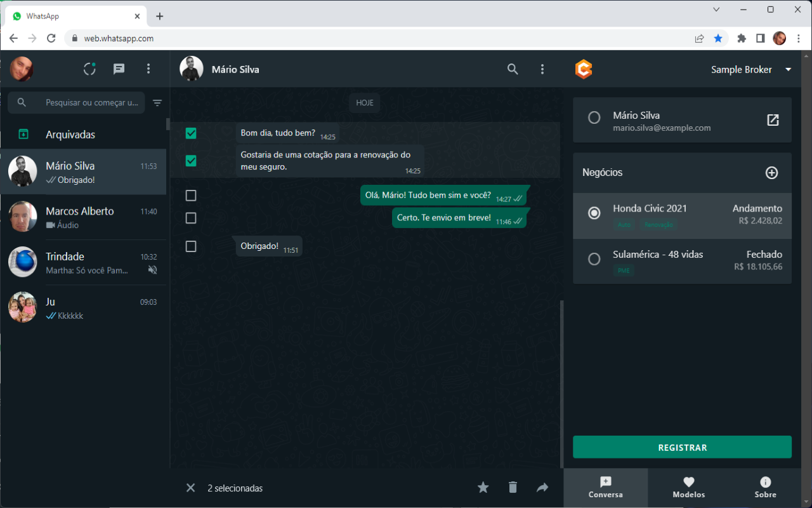This screenshot has width=812, height=508.
Task: Open the Sobre tab
Action: [765, 488]
